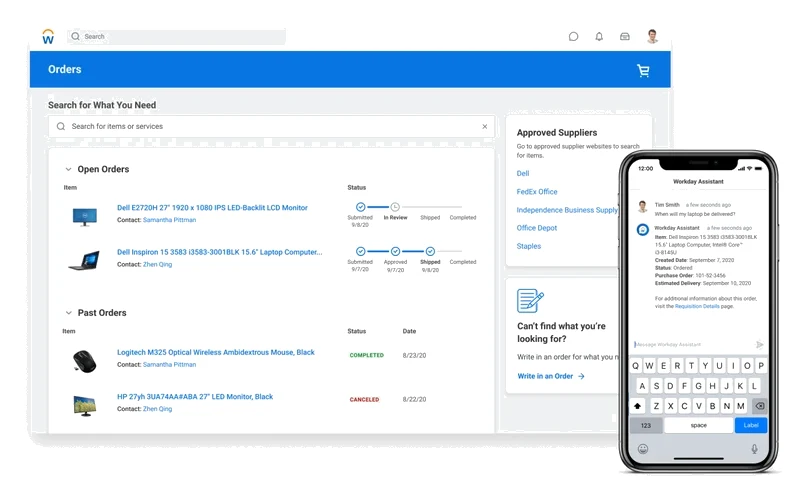Viewport: 800px width, 494px height.
Task: Open the HP 27yh LED Monitor order
Action: coord(195,397)
